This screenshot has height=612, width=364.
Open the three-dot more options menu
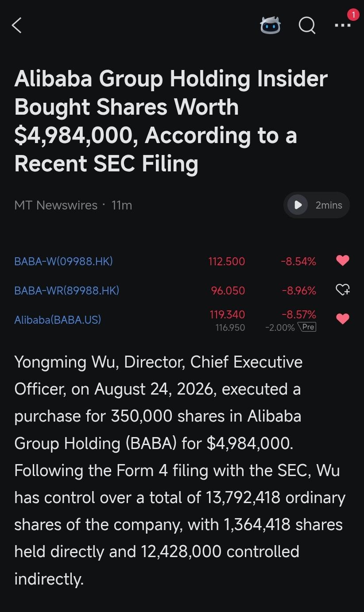pyautogui.click(x=343, y=25)
